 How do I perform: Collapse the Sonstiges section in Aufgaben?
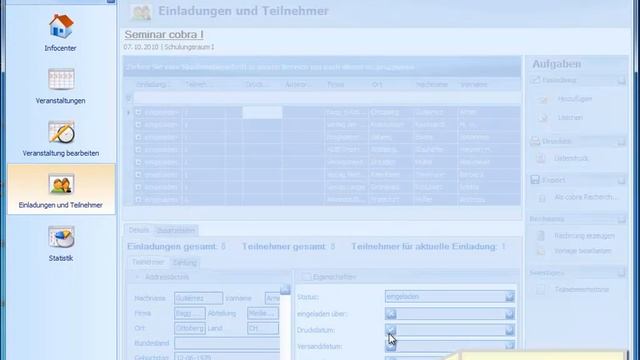[621, 273]
